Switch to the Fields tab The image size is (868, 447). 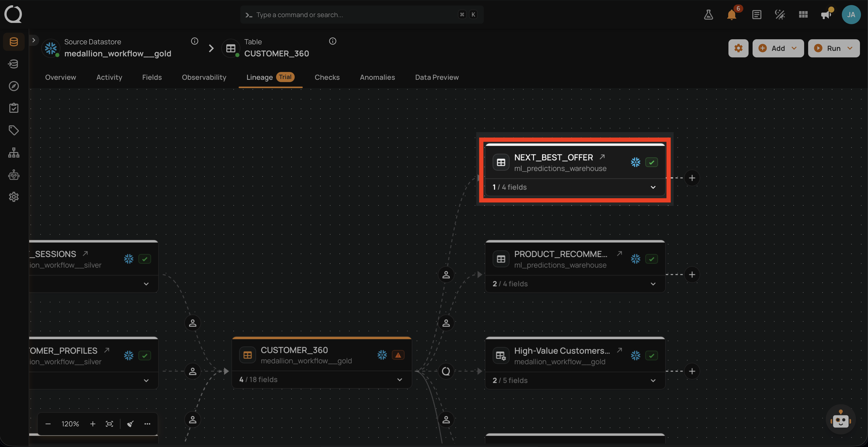pos(152,77)
